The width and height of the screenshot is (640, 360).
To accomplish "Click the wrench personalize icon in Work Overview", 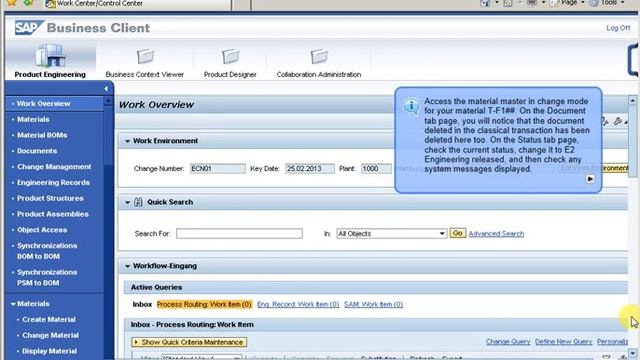I will tap(618, 121).
